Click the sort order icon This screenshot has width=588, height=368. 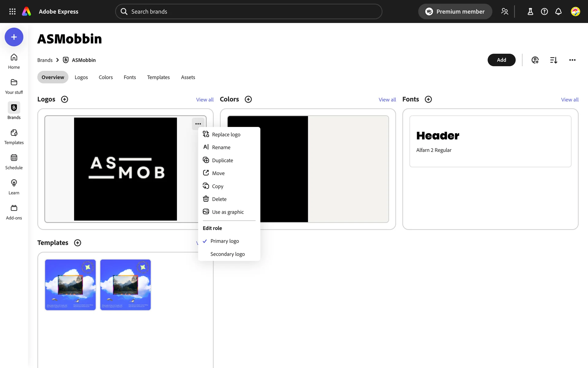[553, 60]
